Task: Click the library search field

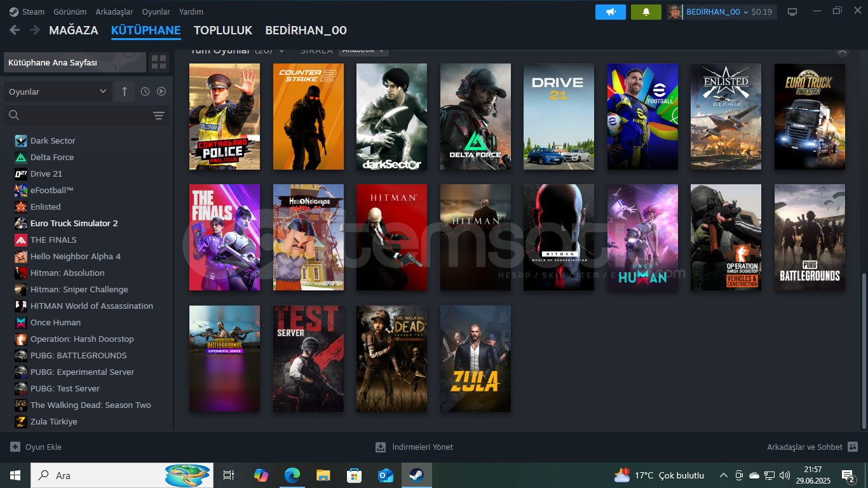Action: [78, 115]
